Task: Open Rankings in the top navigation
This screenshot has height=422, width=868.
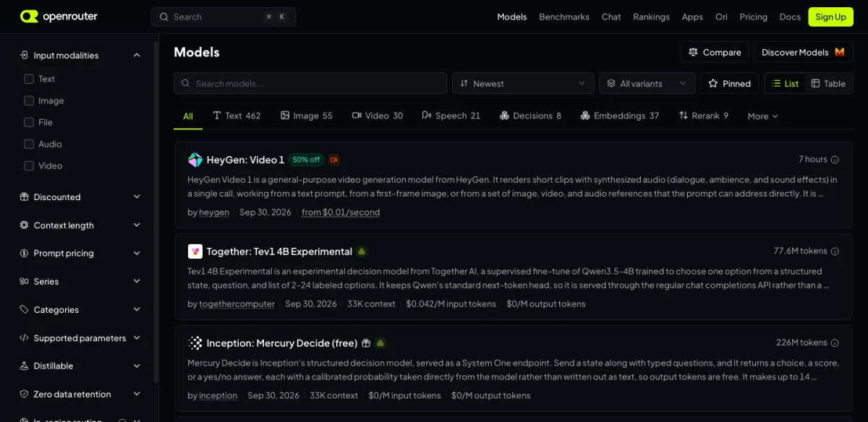Action: (651, 17)
